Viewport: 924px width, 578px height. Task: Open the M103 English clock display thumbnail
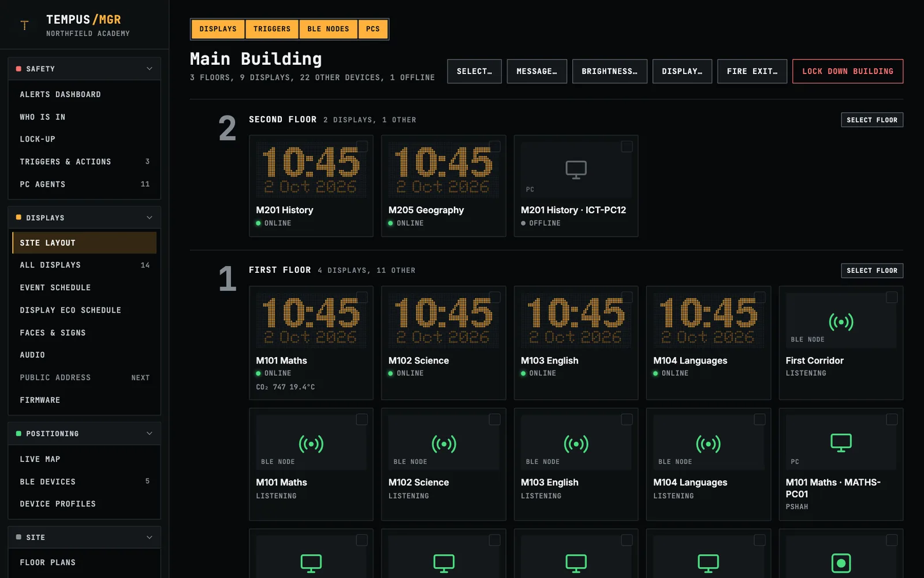[576, 320]
